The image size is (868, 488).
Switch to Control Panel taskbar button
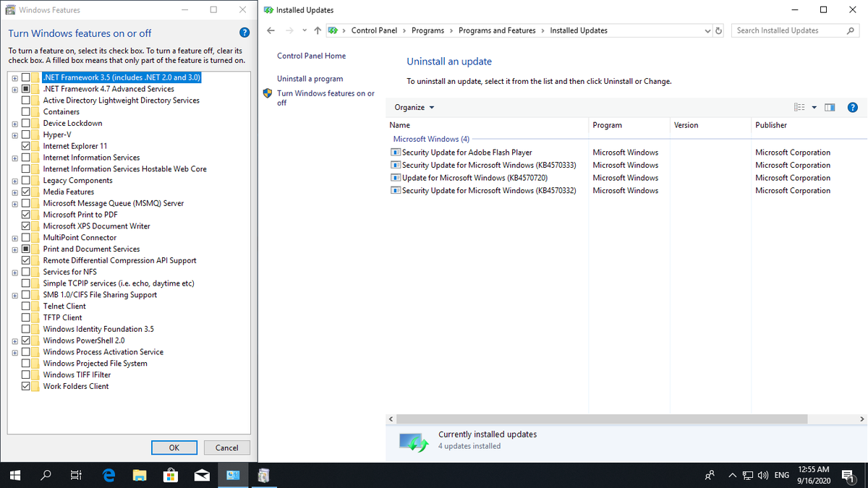(x=234, y=475)
